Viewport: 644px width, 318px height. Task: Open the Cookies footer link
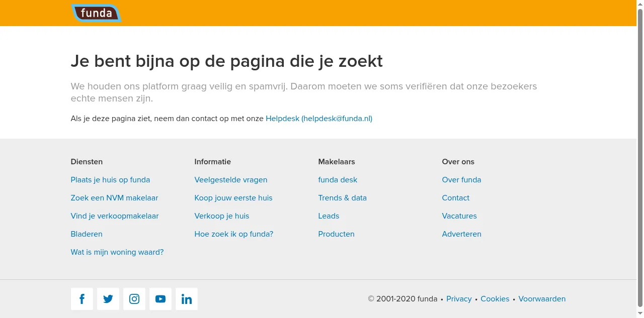coord(495,299)
